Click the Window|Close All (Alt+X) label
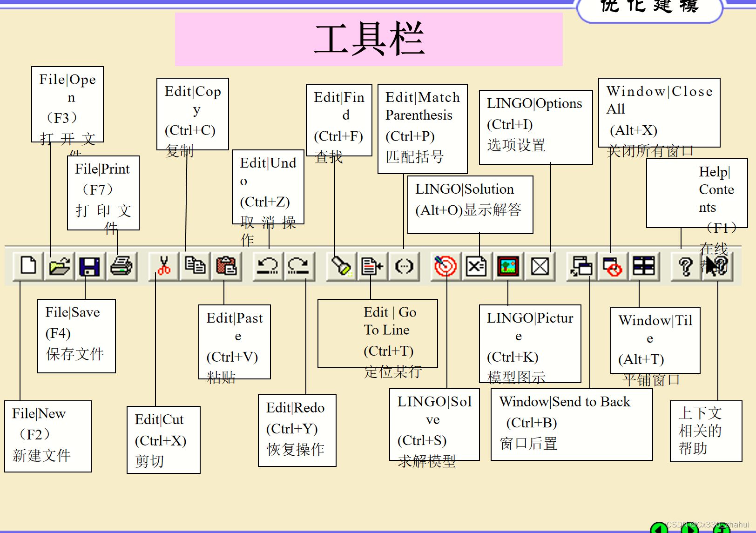The height and width of the screenshot is (533, 756). click(659, 113)
